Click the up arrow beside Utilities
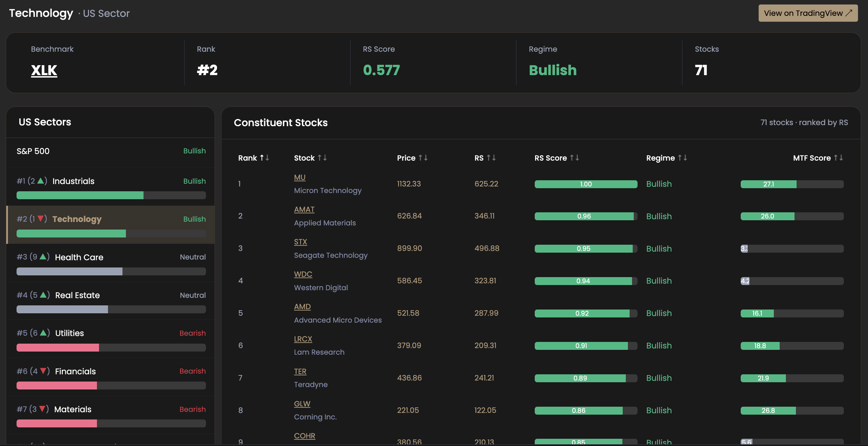 (x=43, y=333)
